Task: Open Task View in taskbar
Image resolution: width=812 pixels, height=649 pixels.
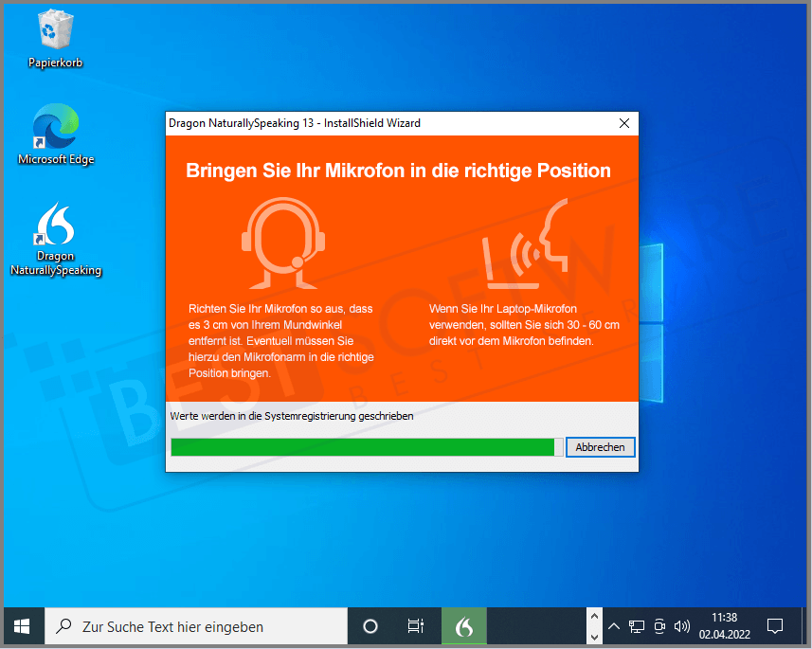Action: [x=416, y=626]
